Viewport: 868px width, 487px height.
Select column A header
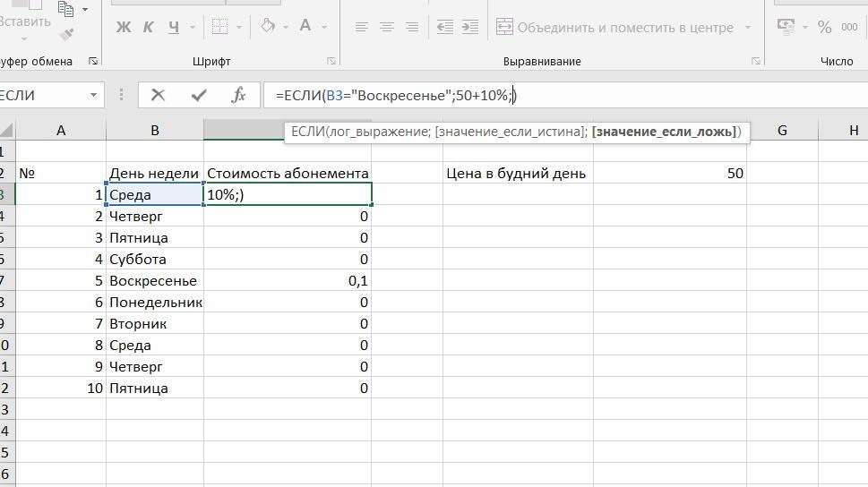pos(61,131)
